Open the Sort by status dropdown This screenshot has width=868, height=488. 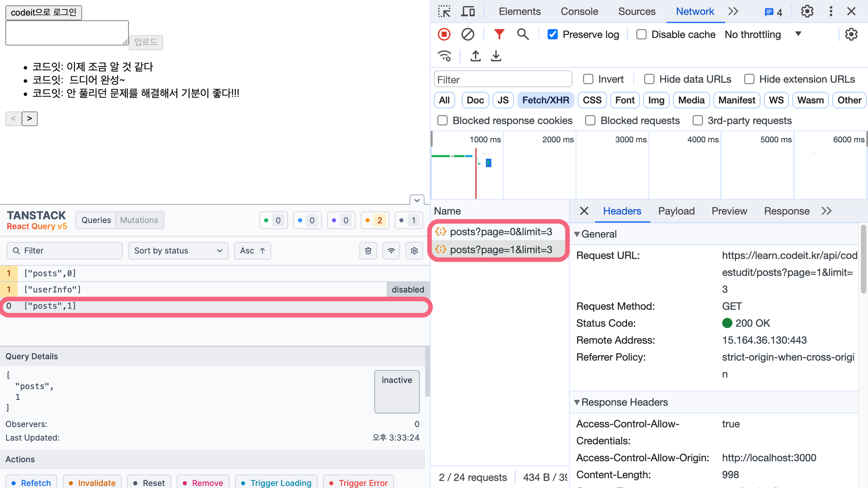tap(178, 251)
